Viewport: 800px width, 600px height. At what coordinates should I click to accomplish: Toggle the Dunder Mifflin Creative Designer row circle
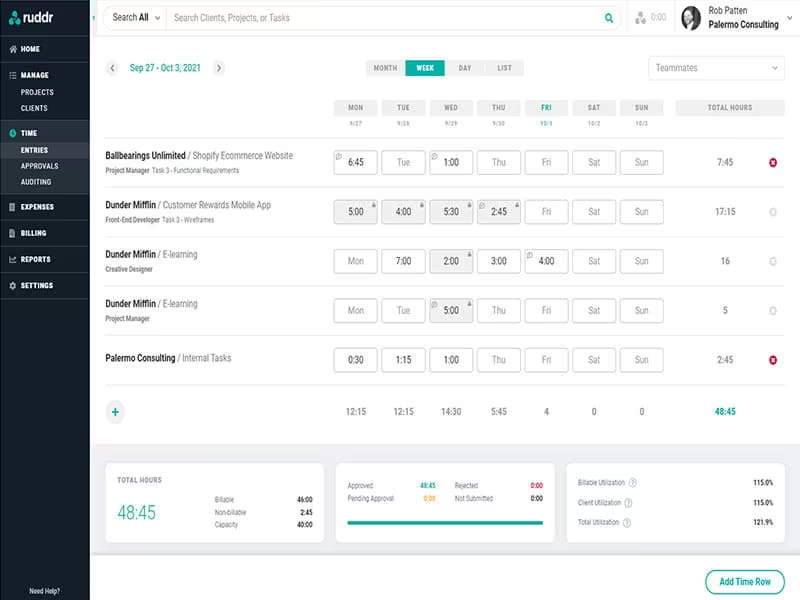(773, 261)
